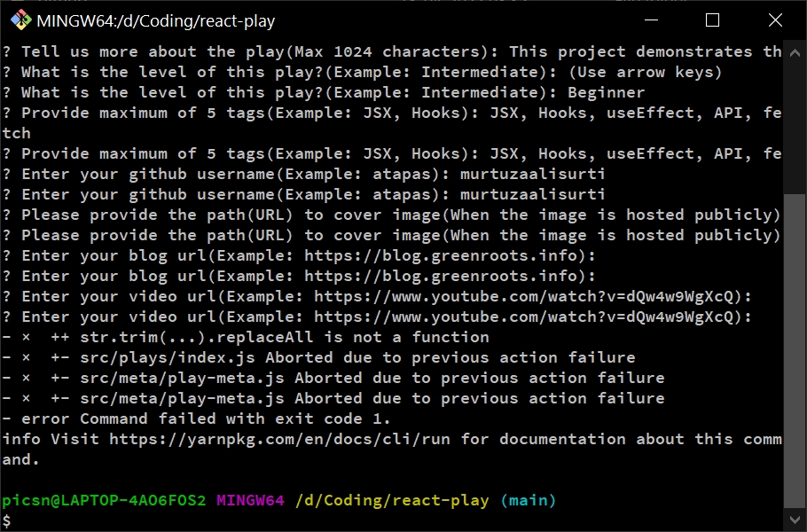Click the scrollbar down arrow
The height and width of the screenshot is (532, 807).
click(796, 520)
